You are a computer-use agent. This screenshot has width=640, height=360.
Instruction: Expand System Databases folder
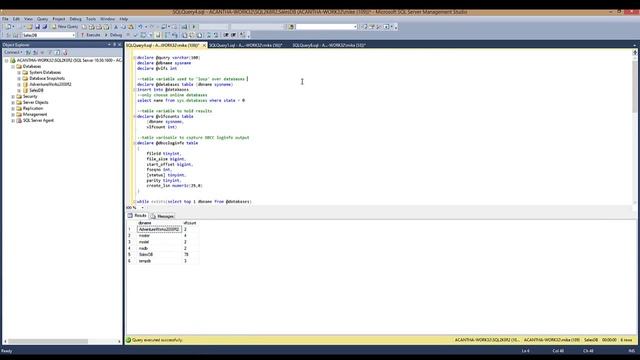(19, 72)
